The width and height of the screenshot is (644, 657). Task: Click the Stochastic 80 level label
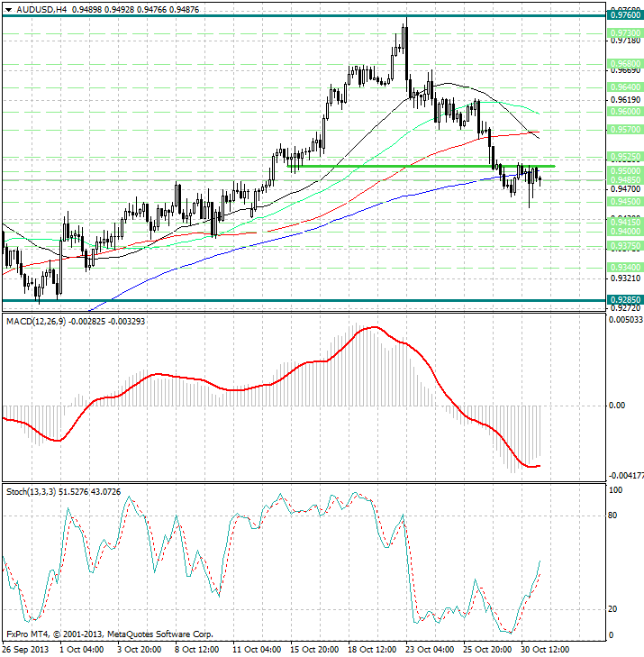point(612,516)
